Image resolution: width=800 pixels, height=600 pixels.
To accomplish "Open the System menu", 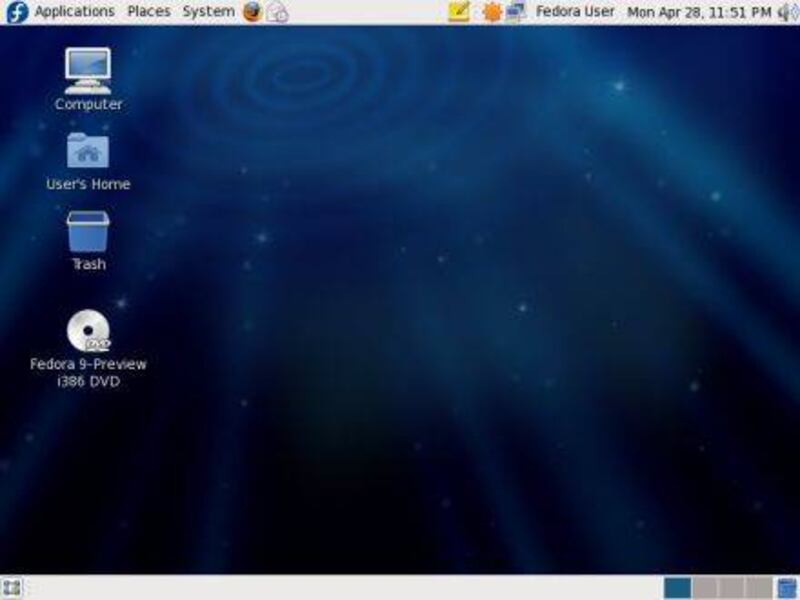I will point(208,12).
